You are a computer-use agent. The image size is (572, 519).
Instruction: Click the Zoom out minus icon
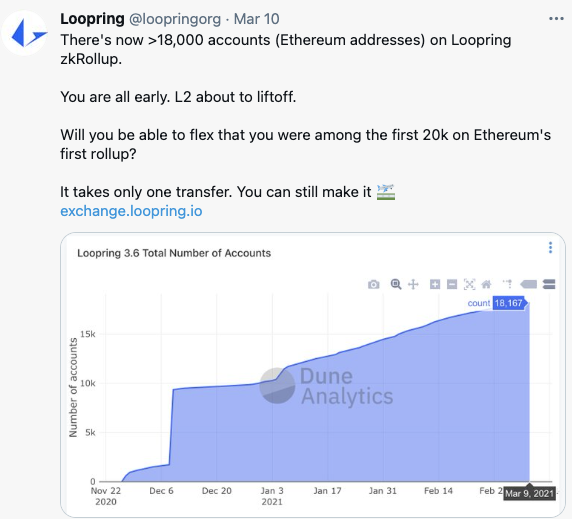click(x=452, y=284)
